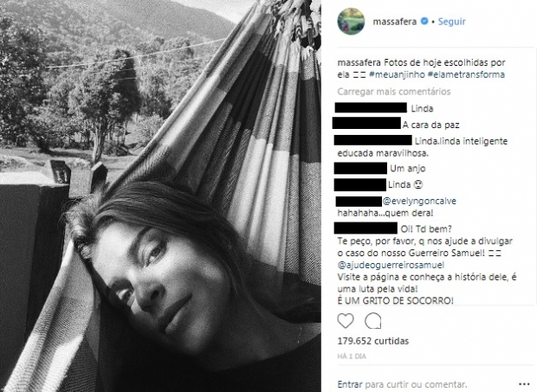View 179.652 curtidas likes list
Image resolution: width=537 pixels, height=392 pixels.
coord(373,341)
